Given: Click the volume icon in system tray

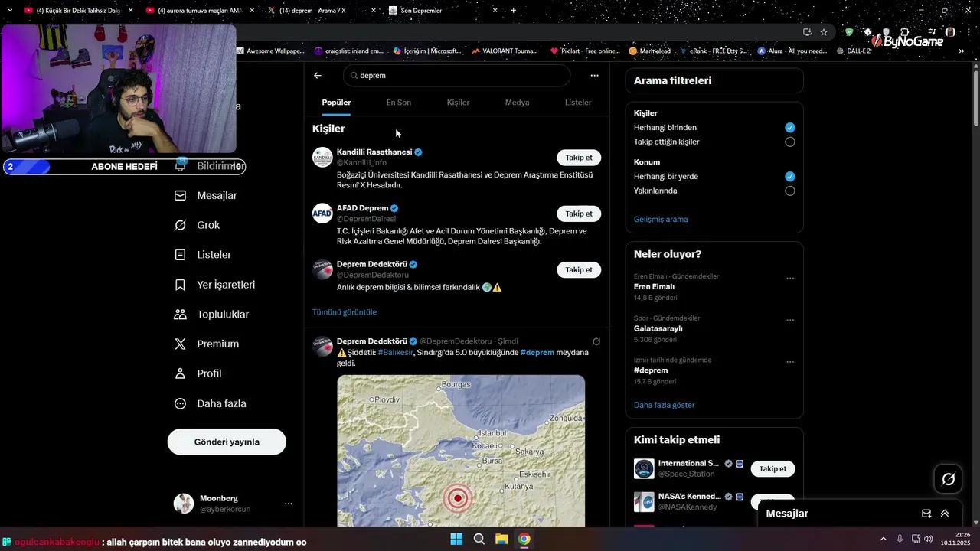Looking at the screenshot, I should tap(928, 539).
